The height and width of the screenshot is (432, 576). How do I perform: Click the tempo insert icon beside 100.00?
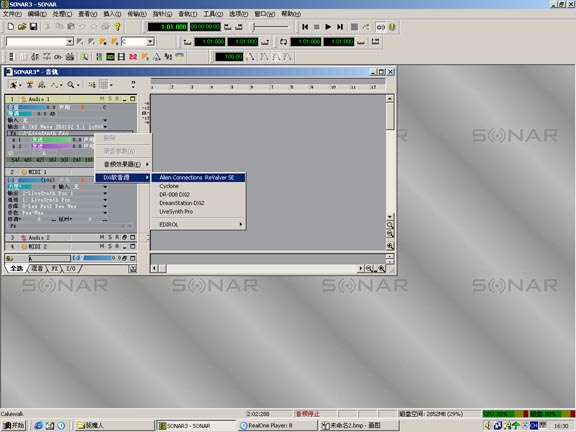[x=251, y=57]
